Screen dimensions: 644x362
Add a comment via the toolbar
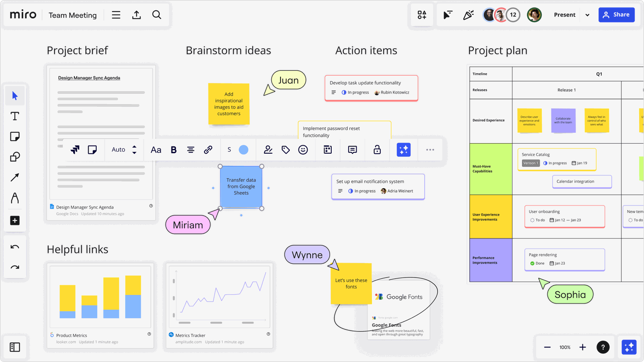click(x=352, y=150)
